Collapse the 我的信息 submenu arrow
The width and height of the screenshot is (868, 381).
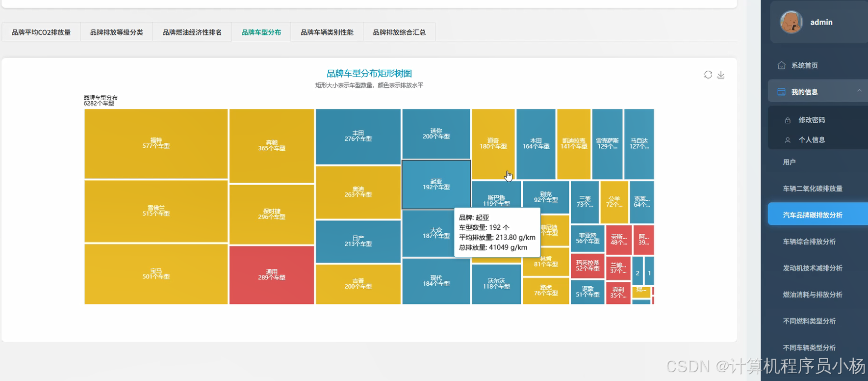859,91
